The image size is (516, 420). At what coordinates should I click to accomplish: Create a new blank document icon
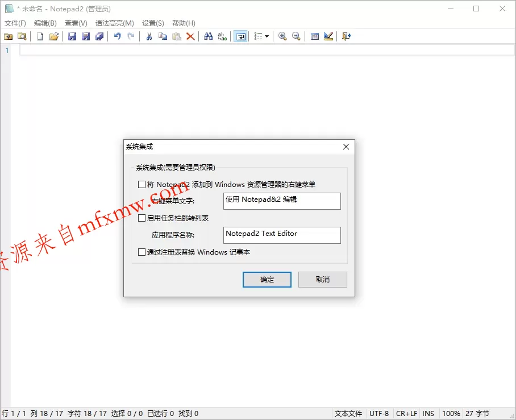point(40,36)
